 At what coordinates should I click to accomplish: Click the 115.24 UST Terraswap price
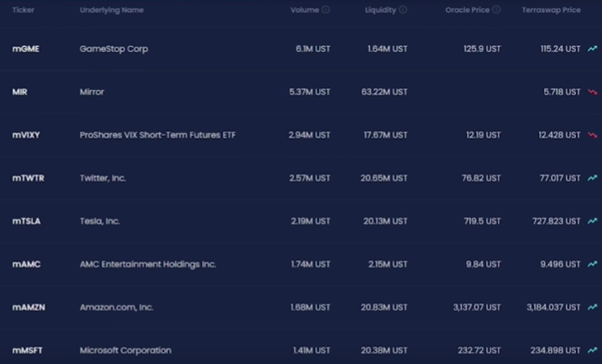click(x=561, y=49)
